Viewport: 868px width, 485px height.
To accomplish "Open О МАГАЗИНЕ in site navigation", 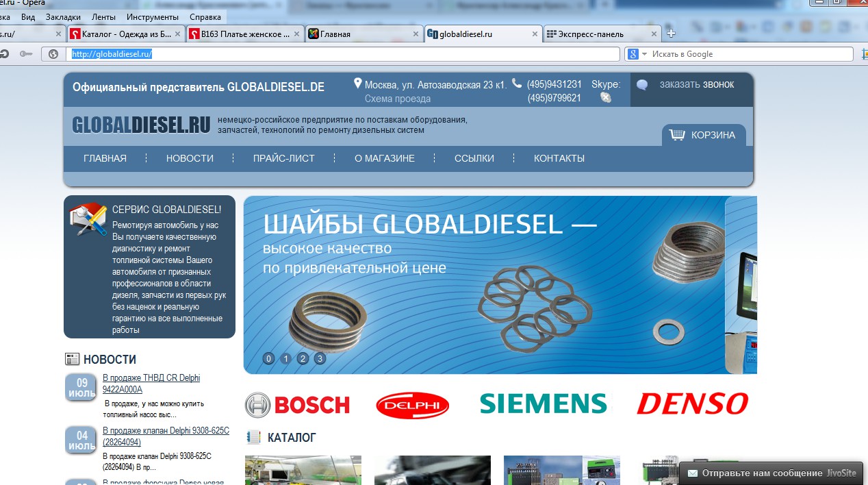I will point(385,158).
